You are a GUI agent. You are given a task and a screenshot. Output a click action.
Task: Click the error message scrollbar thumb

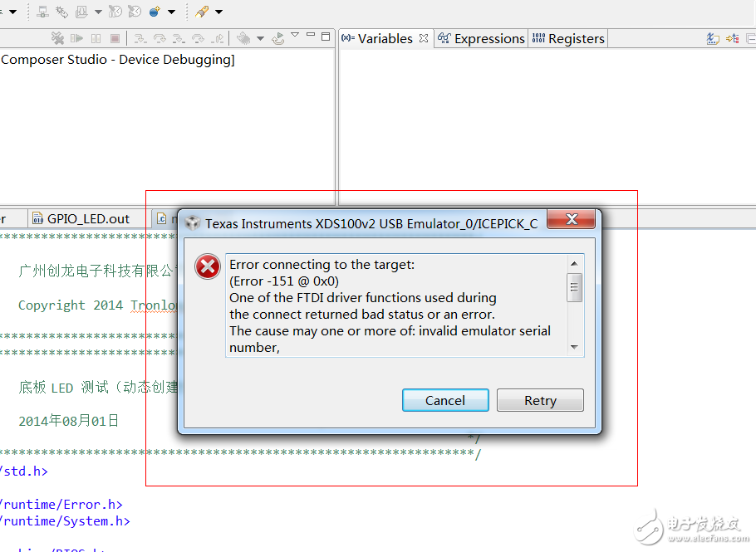coord(574,287)
